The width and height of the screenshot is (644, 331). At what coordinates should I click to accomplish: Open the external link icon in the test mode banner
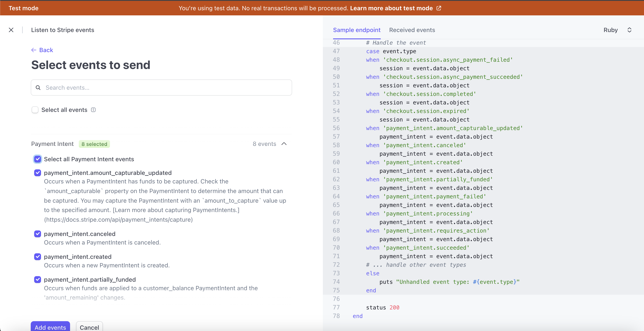tap(439, 8)
